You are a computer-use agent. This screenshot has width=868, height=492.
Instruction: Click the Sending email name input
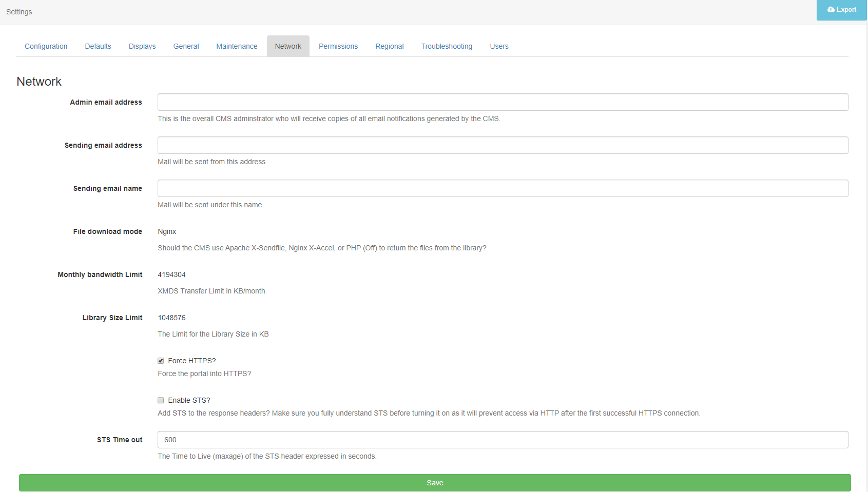click(503, 188)
